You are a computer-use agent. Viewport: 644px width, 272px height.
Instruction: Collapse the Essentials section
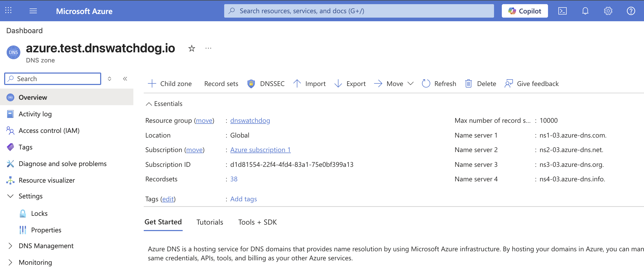pyautogui.click(x=164, y=104)
